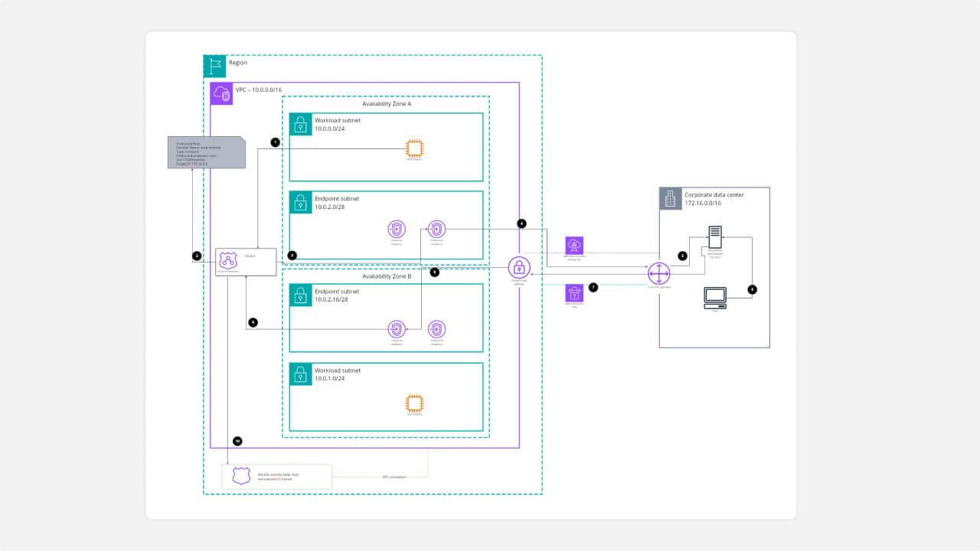Select the customer gateway four-arrow icon
980x551 pixels.
(658, 273)
